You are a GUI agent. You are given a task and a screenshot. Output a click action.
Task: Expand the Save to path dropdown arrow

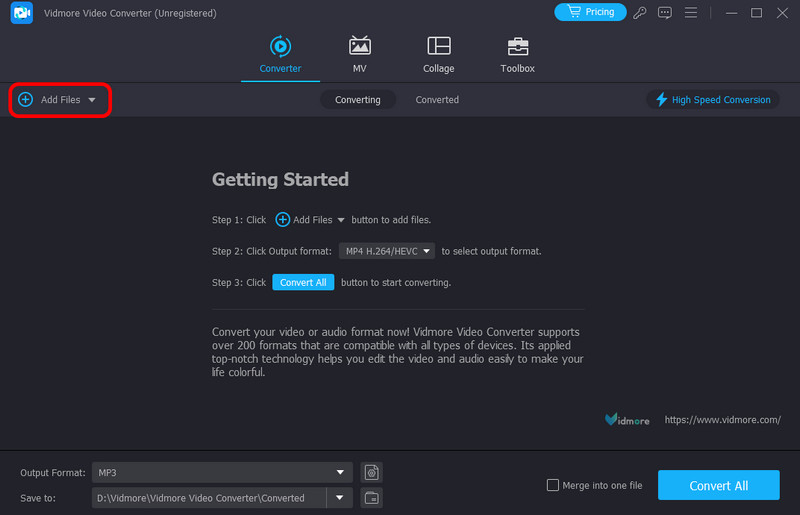point(340,497)
